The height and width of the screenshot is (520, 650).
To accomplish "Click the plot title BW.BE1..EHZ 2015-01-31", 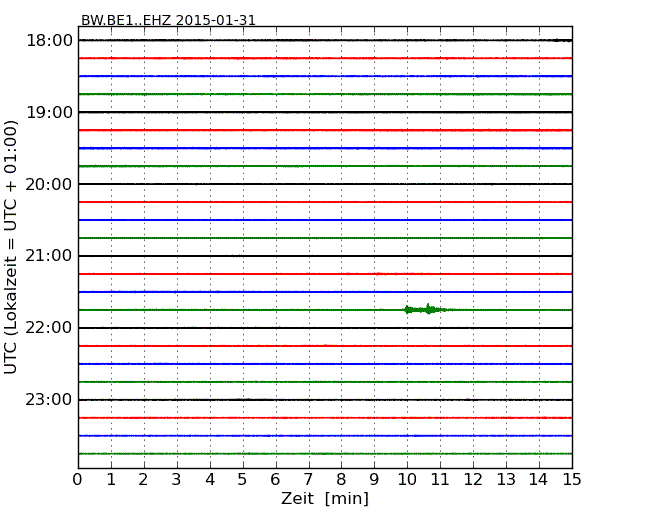I will pos(168,20).
